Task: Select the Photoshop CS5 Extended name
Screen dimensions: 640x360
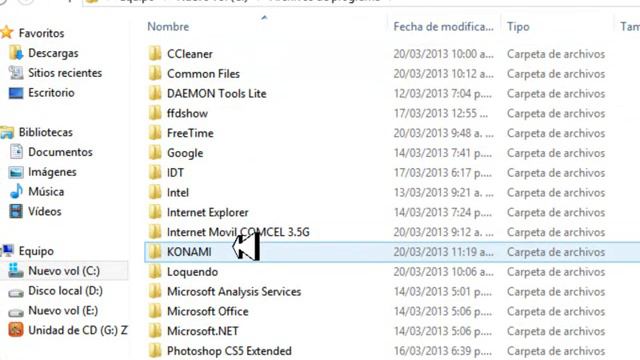Action: [x=229, y=351]
